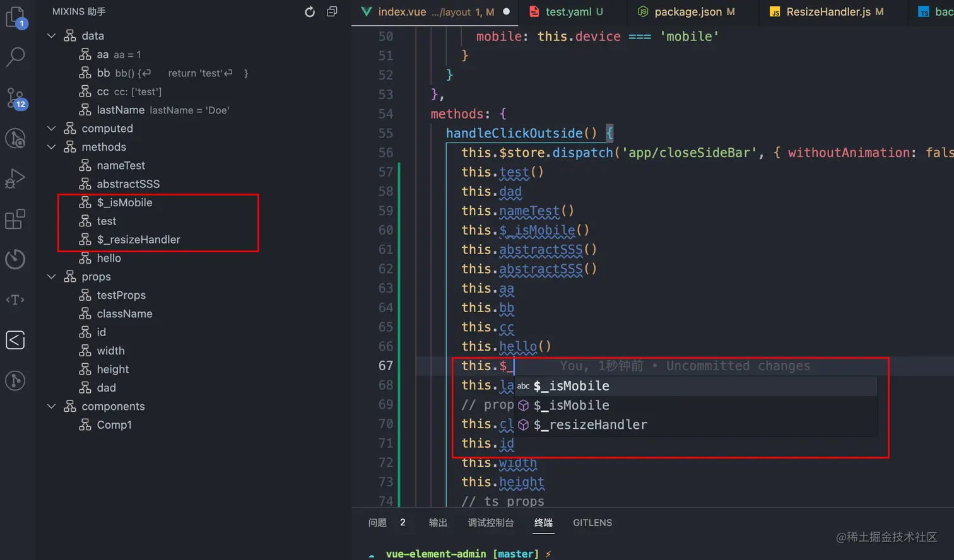954x560 pixels.
Task: Open the 终端 terminal panel tab
Action: click(543, 523)
